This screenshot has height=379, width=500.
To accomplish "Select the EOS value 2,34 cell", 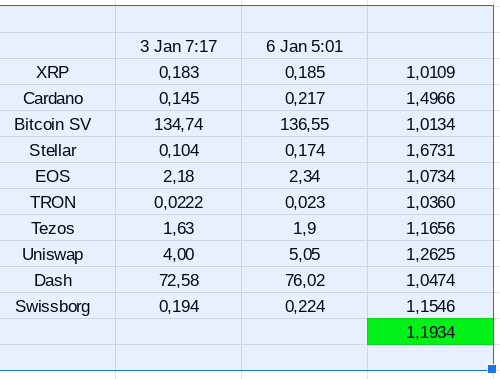I will (304, 176).
